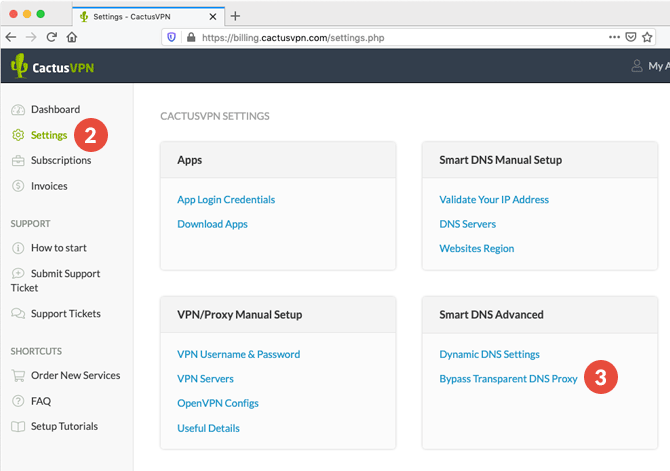Click the Invoices dollar icon
Image resolution: width=670 pixels, height=471 pixels.
(18, 186)
